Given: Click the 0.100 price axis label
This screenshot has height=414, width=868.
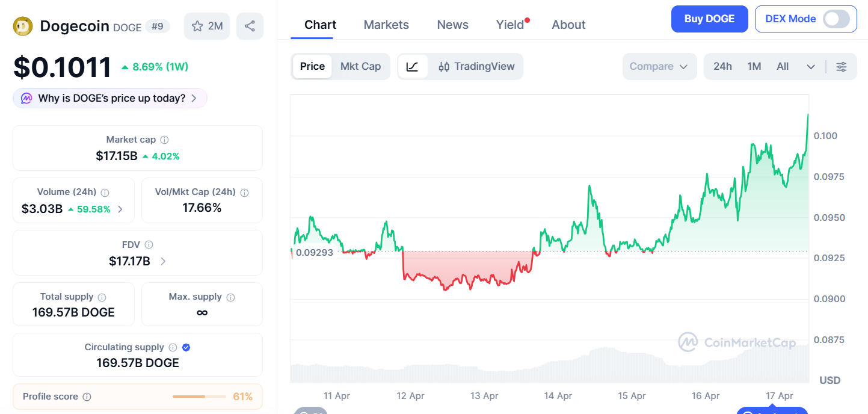Looking at the screenshot, I should tap(825, 136).
